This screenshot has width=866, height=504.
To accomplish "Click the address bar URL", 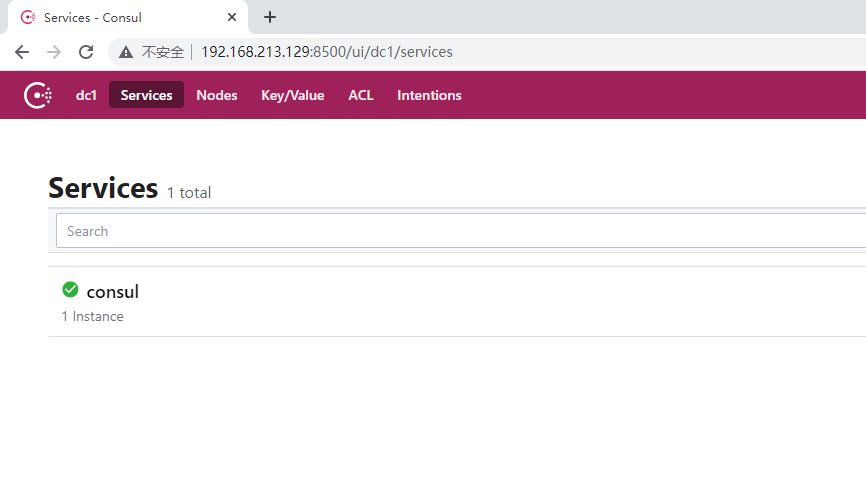I will click(x=327, y=52).
